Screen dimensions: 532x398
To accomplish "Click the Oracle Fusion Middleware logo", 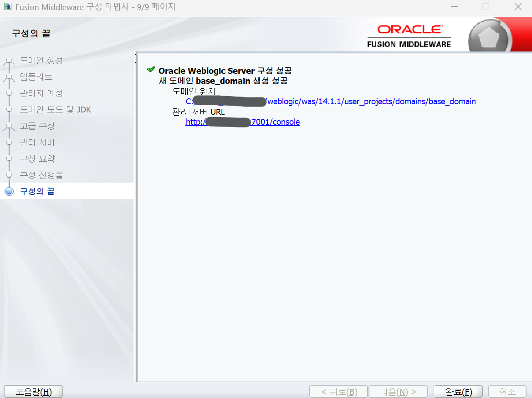I will coord(409,36).
